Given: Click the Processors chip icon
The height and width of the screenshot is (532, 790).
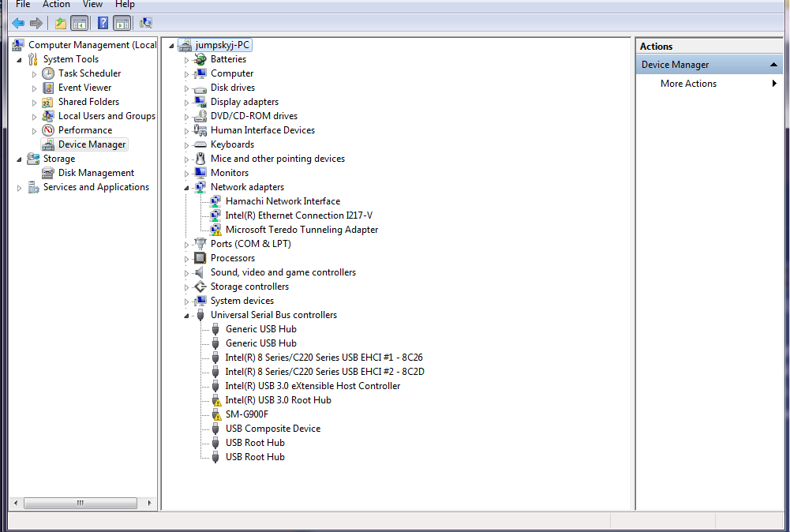Looking at the screenshot, I should pos(200,258).
